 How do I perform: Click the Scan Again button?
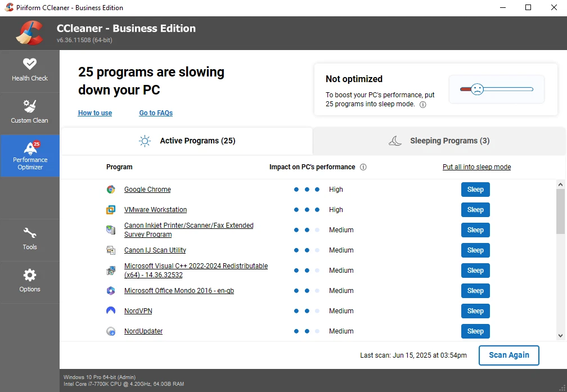pyautogui.click(x=508, y=355)
